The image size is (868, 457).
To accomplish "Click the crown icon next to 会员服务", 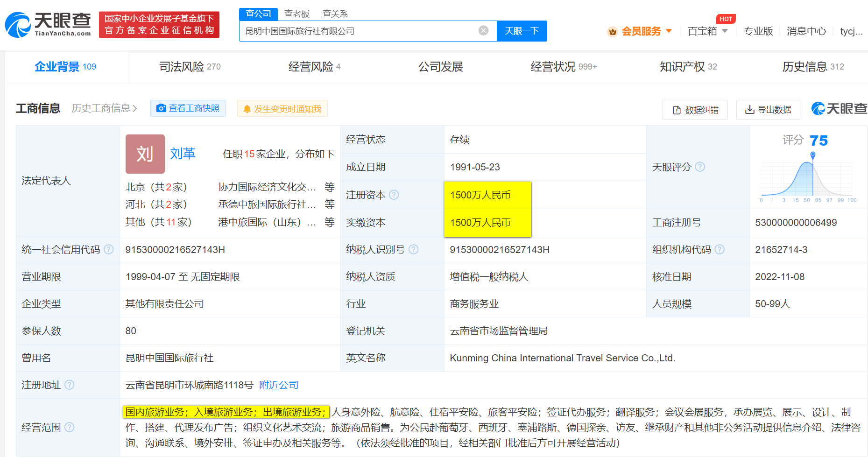I will (x=613, y=31).
